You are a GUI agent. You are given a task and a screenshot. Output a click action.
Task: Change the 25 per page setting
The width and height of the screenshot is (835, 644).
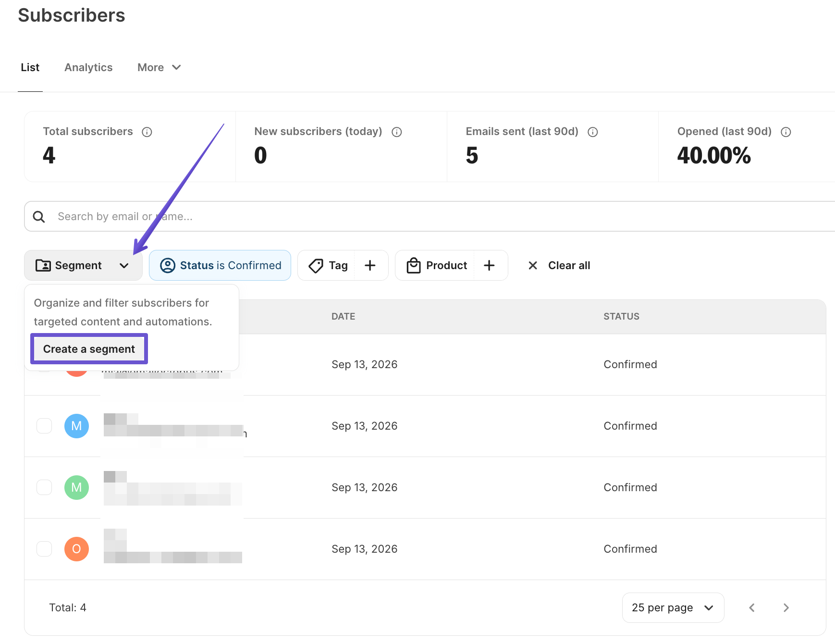[673, 607]
